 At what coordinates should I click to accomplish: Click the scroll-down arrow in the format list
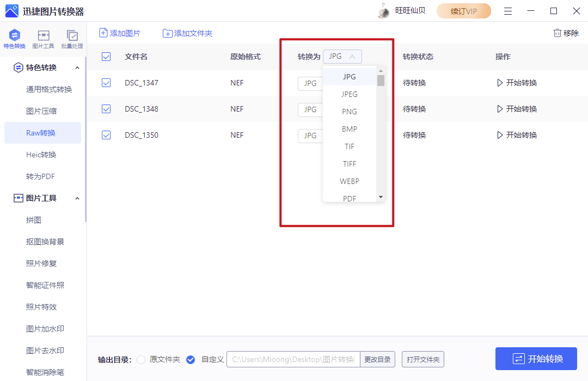coord(381,197)
